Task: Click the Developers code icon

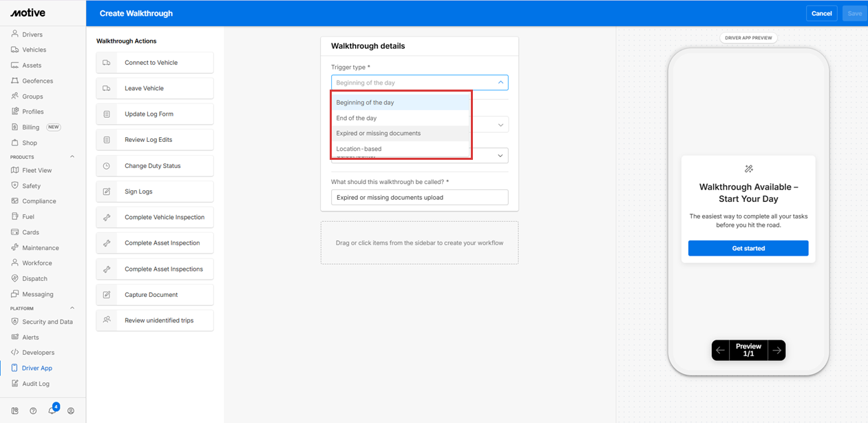Action: point(15,352)
